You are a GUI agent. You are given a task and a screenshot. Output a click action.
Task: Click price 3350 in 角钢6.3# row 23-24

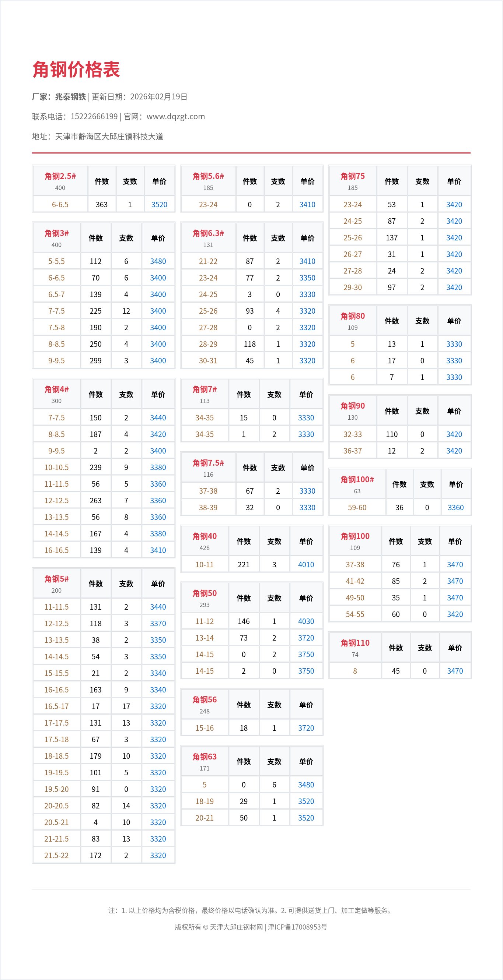click(x=307, y=278)
